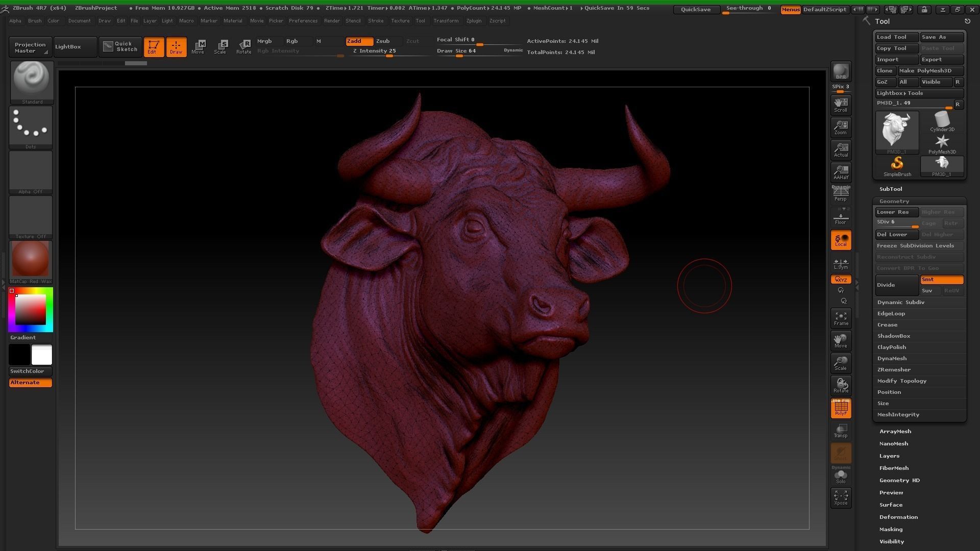This screenshot has width=980, height=551.
Task: Toggle Local symmetry transform button
Action: (x=841, y=240)
